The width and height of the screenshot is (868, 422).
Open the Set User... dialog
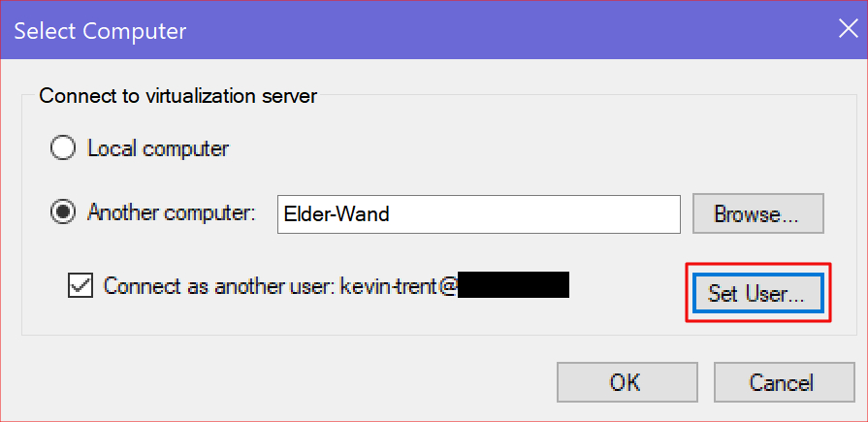[756, 293]
